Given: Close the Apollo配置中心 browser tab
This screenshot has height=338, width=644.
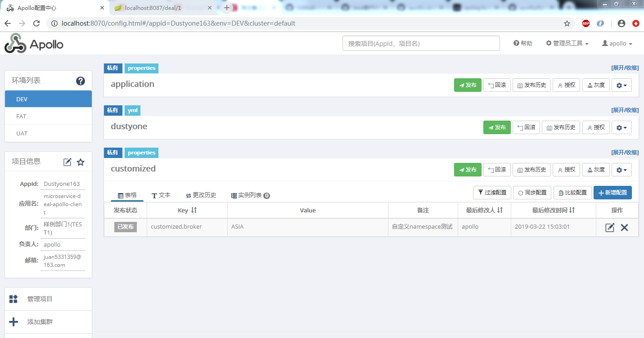Looking at the screenshot, I should pos(102,8).
